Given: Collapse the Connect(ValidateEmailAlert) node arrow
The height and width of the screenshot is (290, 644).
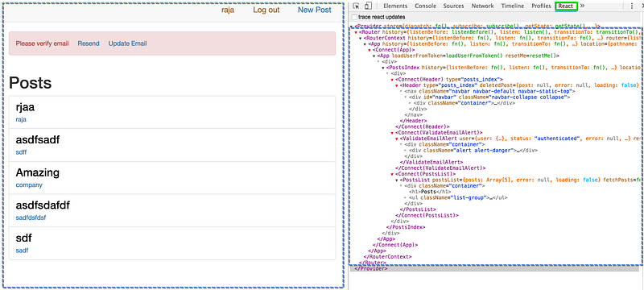Looking at the screenshot, I should click(392, 133).
